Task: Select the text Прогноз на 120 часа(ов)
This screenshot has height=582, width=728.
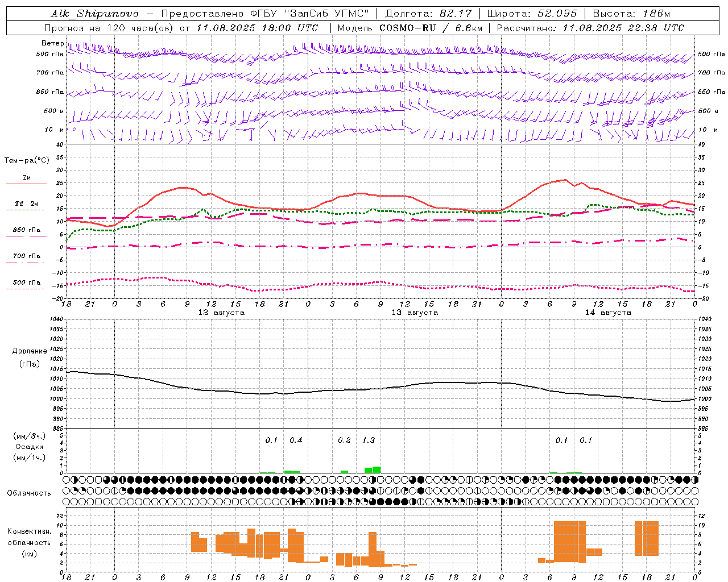Action: (x=109, y=28)
